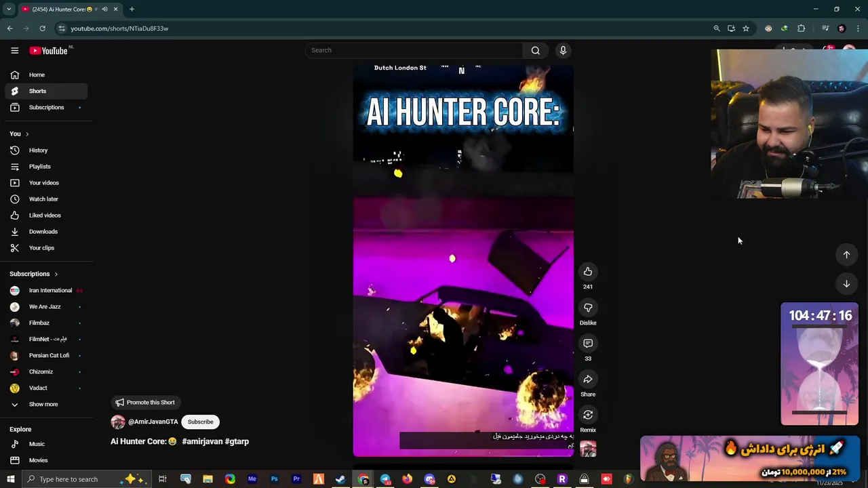Open Vadact channel
The image size is (868, 488).
pyautogui.click(x=46, y=388)
